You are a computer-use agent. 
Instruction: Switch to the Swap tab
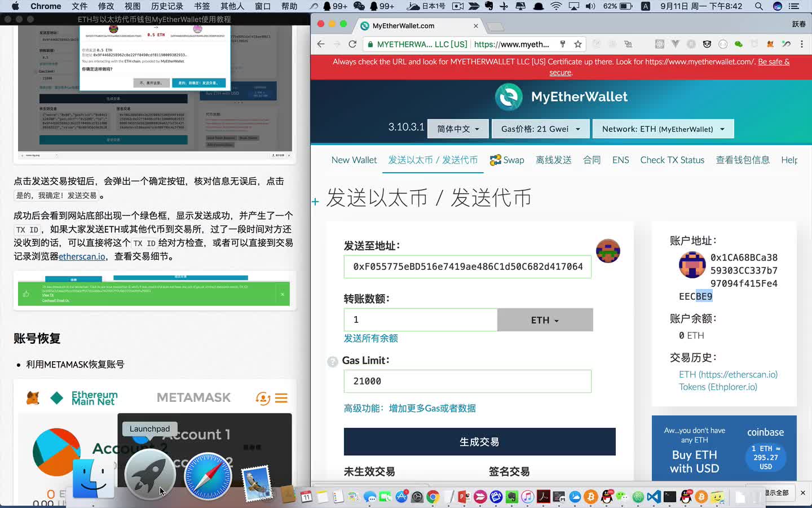click(x=507, y=160)
